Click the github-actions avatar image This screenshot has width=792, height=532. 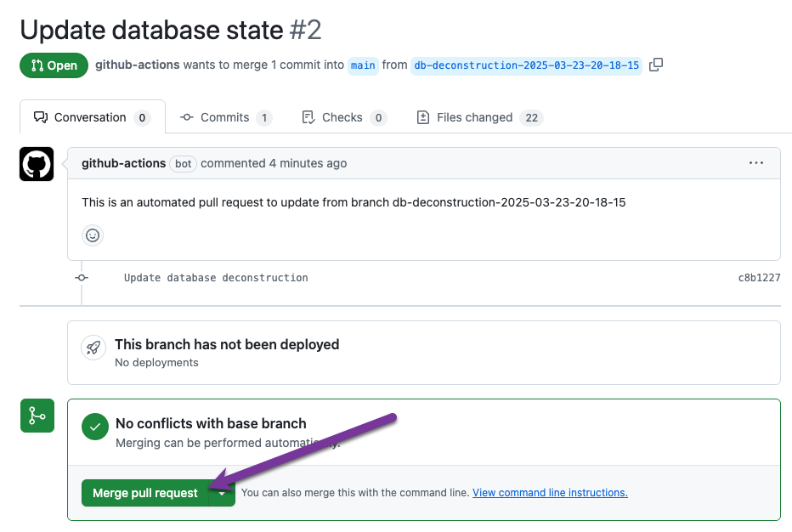(x=37, y=164)
